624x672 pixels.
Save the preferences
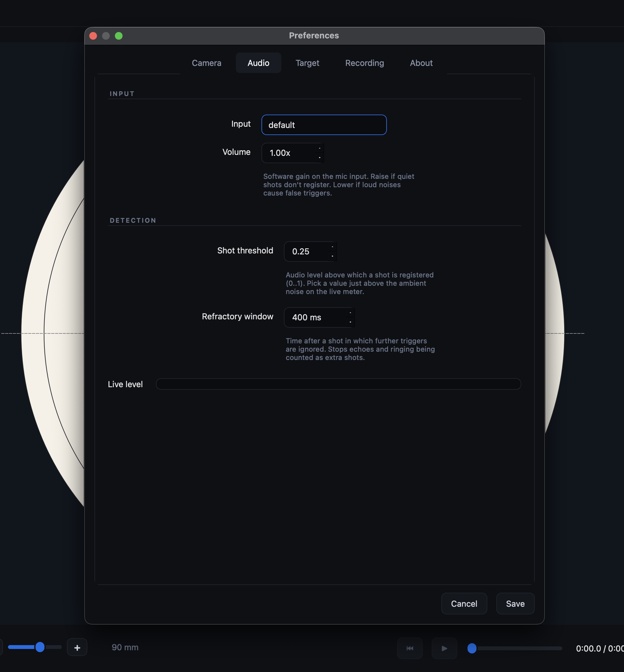515,604
